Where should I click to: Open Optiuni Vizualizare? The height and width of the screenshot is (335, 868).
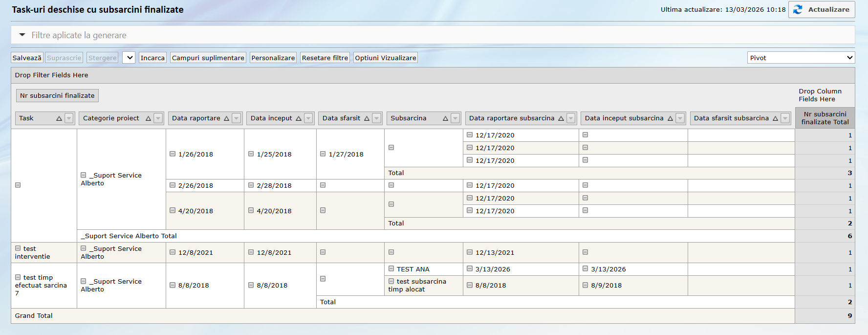tap(385, 58)
